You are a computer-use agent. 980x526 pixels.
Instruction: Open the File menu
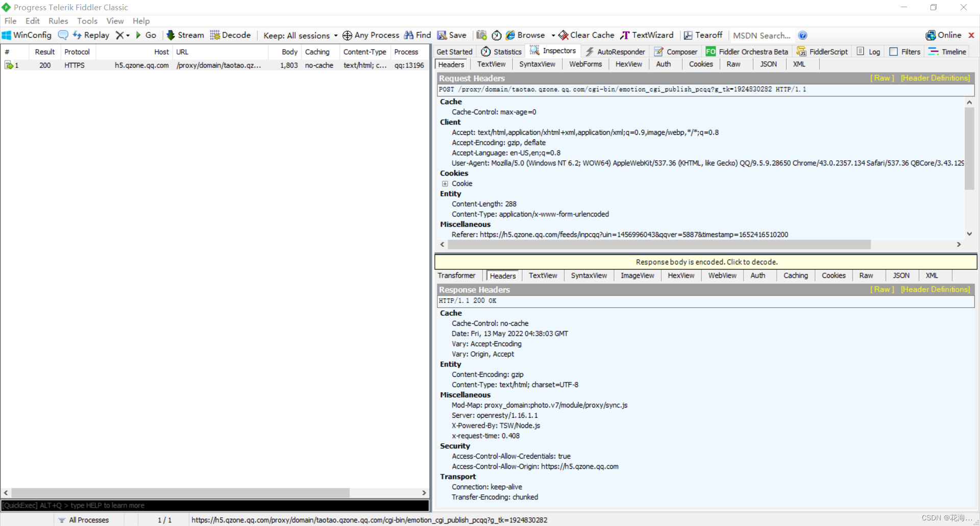click(10, 21)
